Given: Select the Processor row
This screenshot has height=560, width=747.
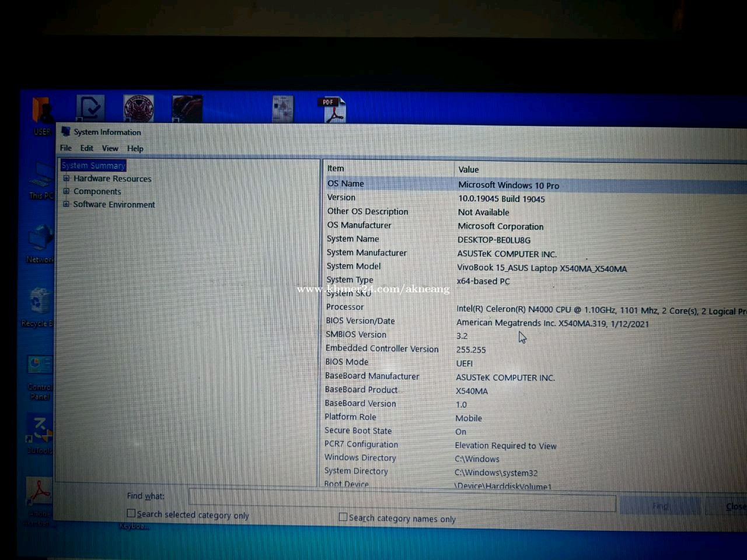Looking at the screenshot, I should (x=536, y=309).
